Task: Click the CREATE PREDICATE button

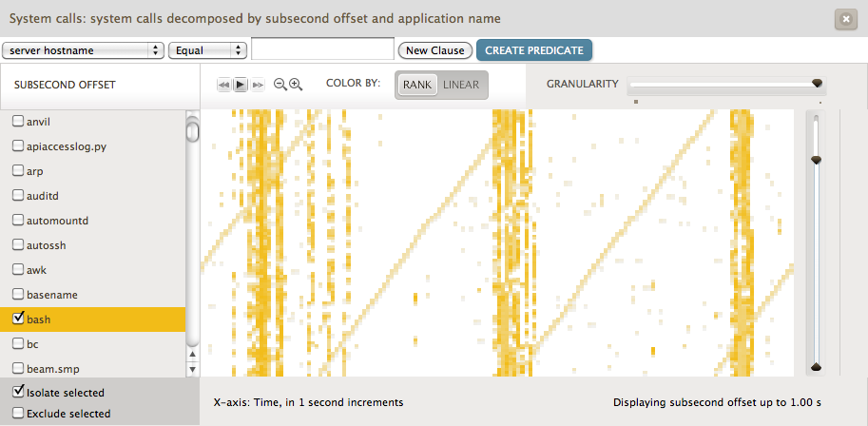Action: pyautogui.click(x=535, y=50)
